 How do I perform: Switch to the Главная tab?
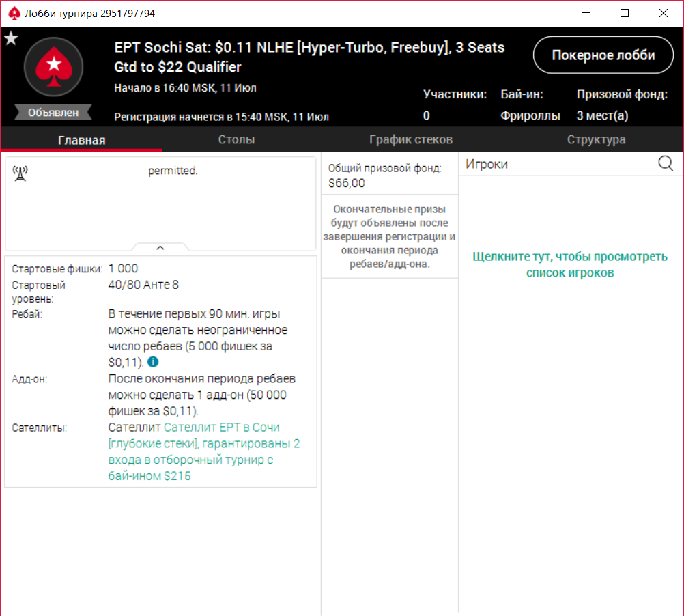pos(81,140)
